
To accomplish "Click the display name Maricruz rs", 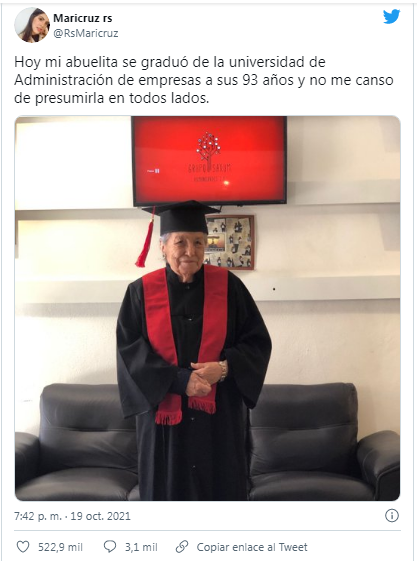I will (83, 18).
